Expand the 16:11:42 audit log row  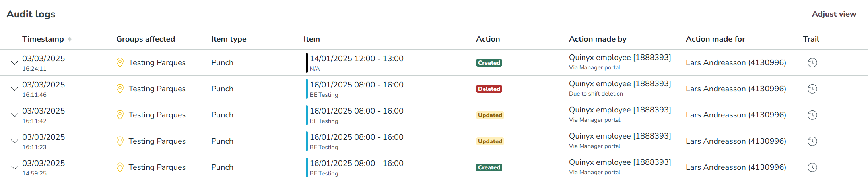coord(14,115)
